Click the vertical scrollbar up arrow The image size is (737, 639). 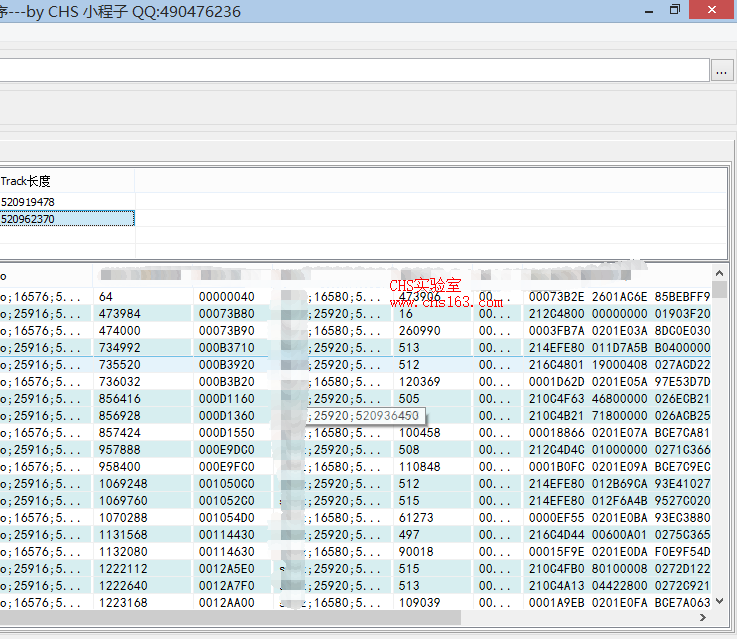pos(719,273)
